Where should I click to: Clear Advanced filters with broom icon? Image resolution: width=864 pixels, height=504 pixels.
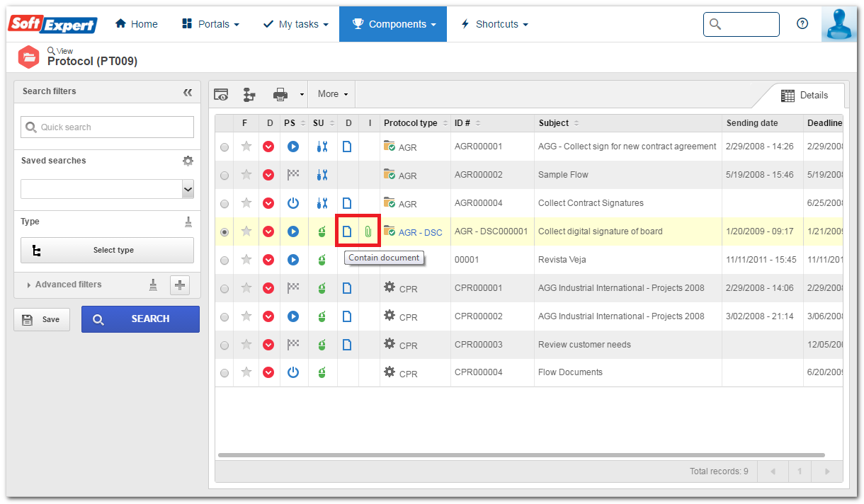pyautogui.click(x=153, y=285)
